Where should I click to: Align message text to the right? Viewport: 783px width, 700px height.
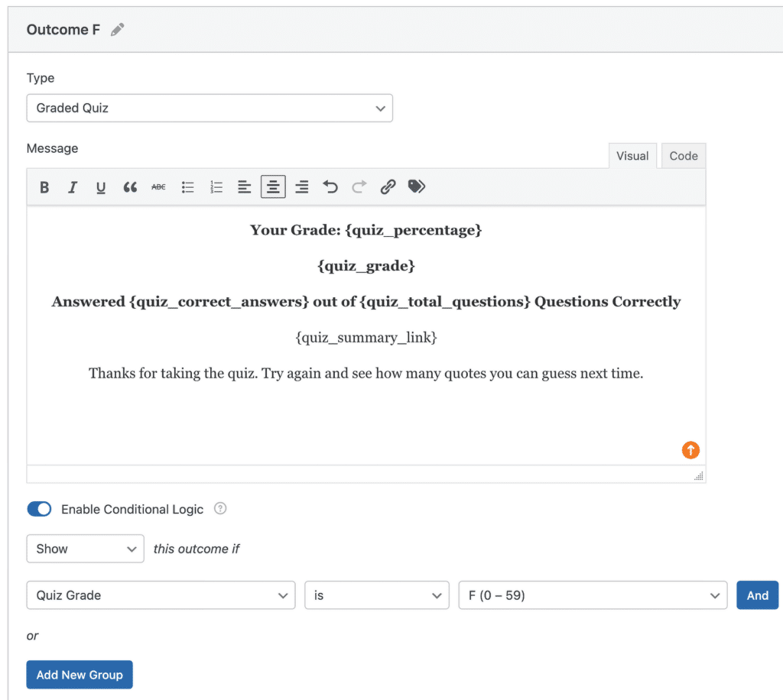point(302,187)
